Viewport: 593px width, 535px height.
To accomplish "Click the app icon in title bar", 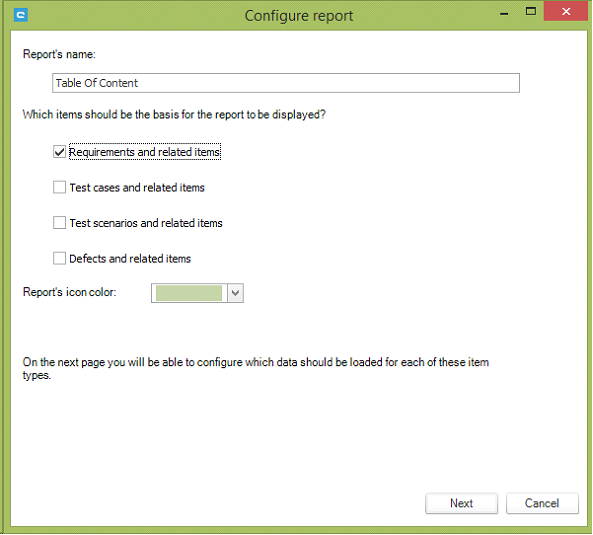I will [x=21, y=15].
